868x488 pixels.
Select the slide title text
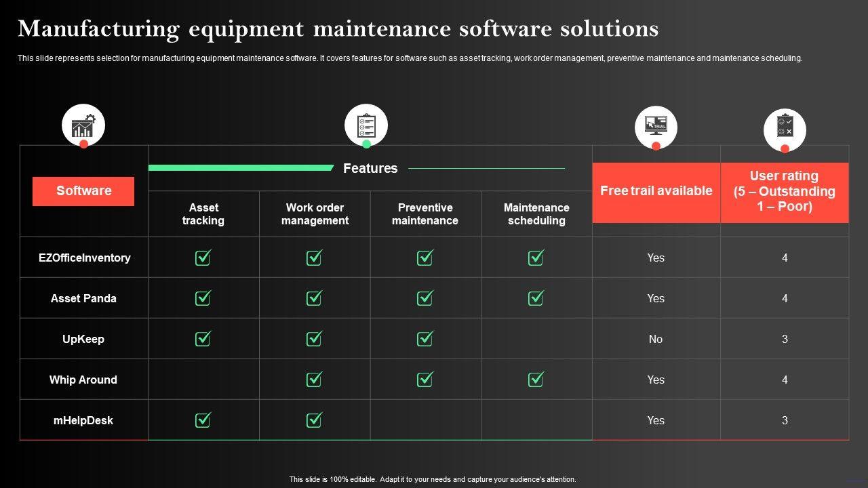[x=338, y=28]
